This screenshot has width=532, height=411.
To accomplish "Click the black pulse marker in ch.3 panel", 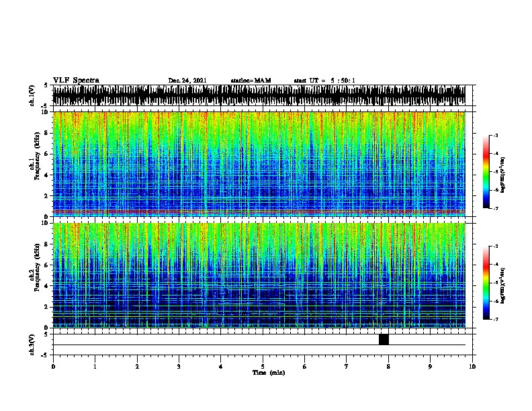I will [x=384, y=339].
